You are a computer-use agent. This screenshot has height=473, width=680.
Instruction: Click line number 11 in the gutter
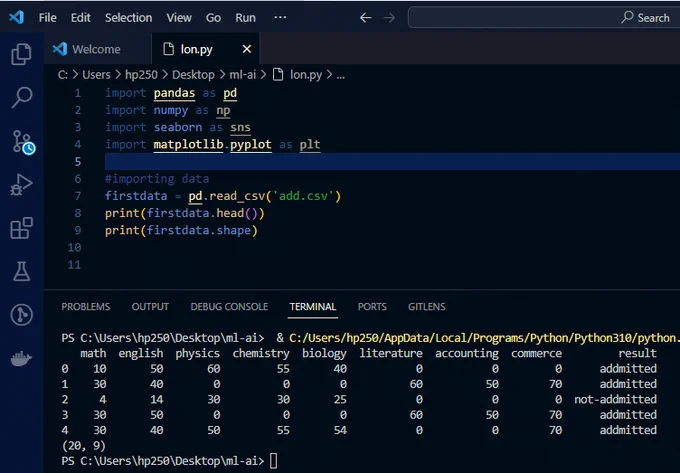[x=74, y=264]
